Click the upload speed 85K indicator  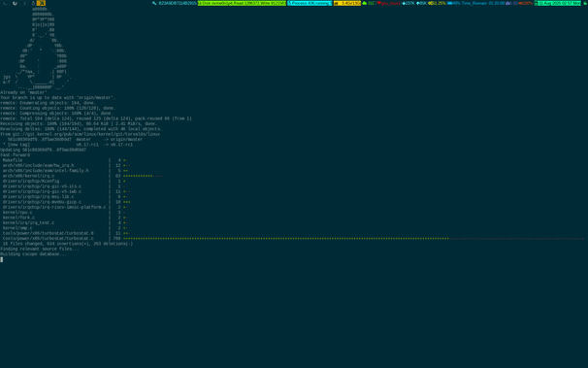[x=421, y=3]
